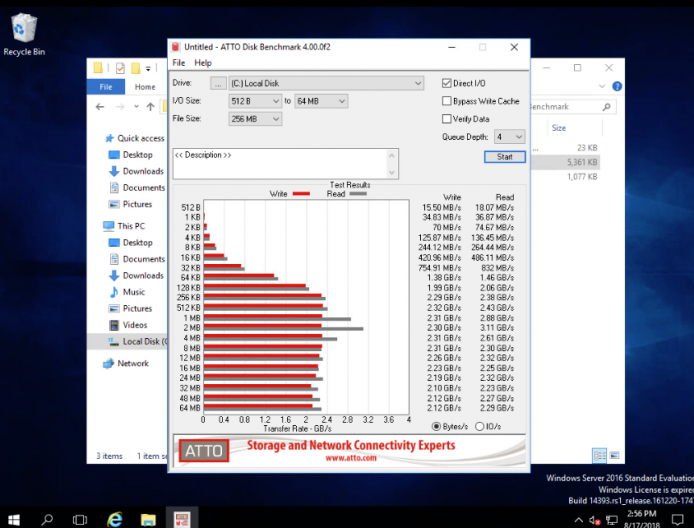Open the Recycle Bin desktop icon
This screenshot has height=528, width=694.
point(24,35)
